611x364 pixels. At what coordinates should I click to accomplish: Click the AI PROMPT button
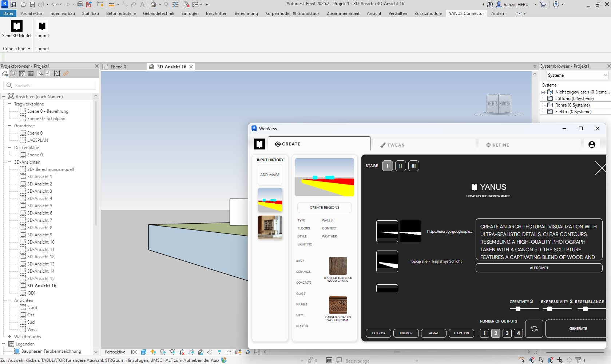(x=539, y=268)
